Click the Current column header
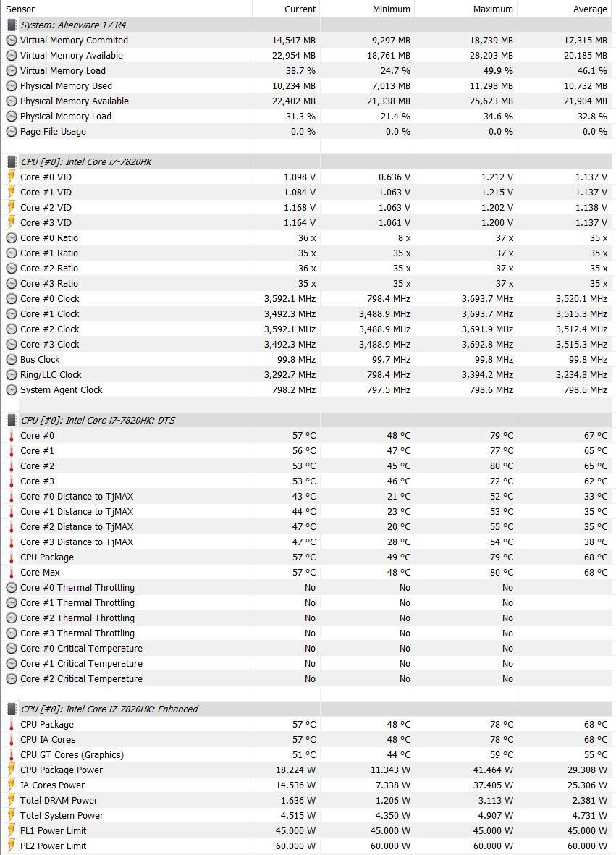Viewport: 616px width, 855px height. [300, 9]
